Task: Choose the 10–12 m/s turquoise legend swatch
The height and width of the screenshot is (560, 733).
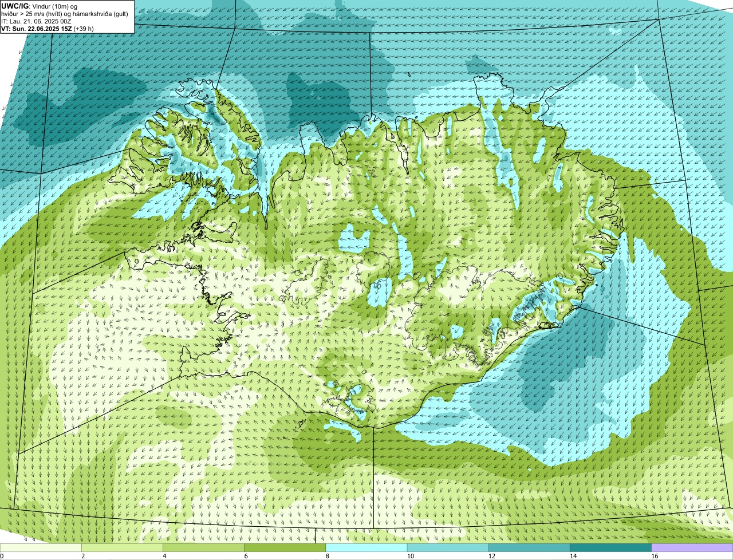Action: point(448,548)
